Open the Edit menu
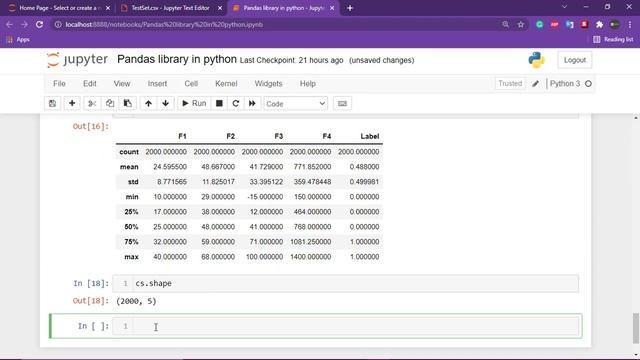Image resolution: width=640 pixels, height=360 pixels. pos(90,84)
